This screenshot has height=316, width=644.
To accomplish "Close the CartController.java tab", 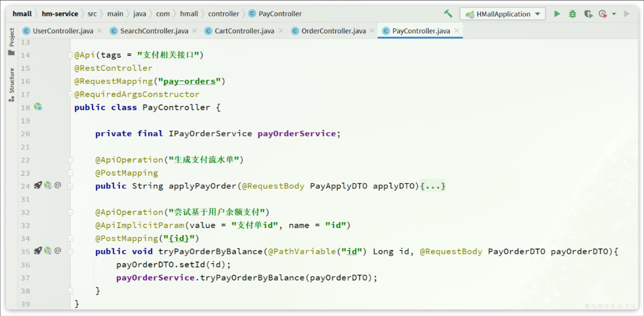I will click(x=281, y=31).
